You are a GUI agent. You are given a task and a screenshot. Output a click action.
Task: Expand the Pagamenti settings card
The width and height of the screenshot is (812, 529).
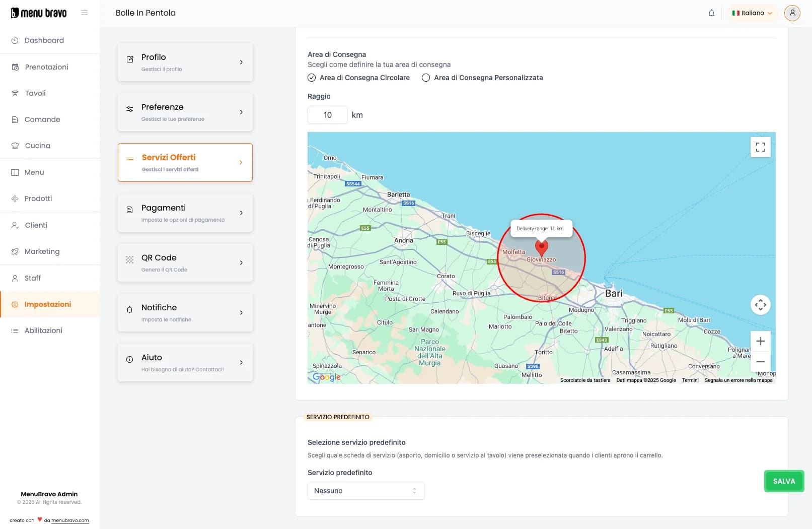point(185,213)
